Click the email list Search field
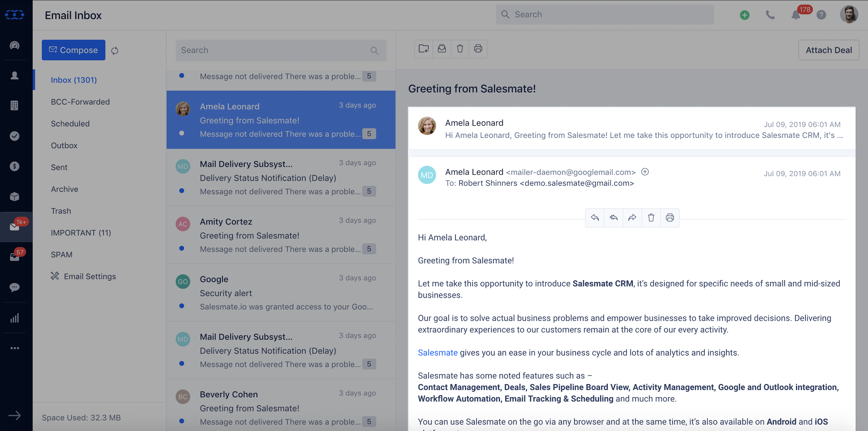Viewport: 868px width, 431px height. coord(281,50)
